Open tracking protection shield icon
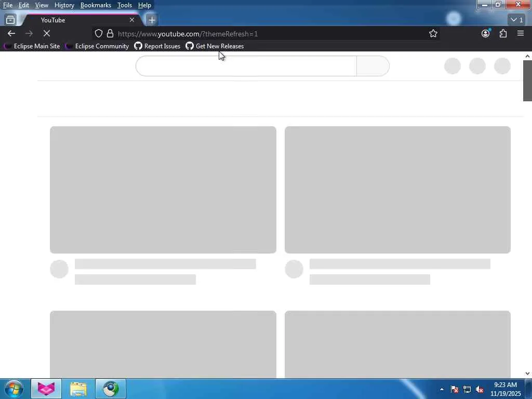 tap(98, 33)
